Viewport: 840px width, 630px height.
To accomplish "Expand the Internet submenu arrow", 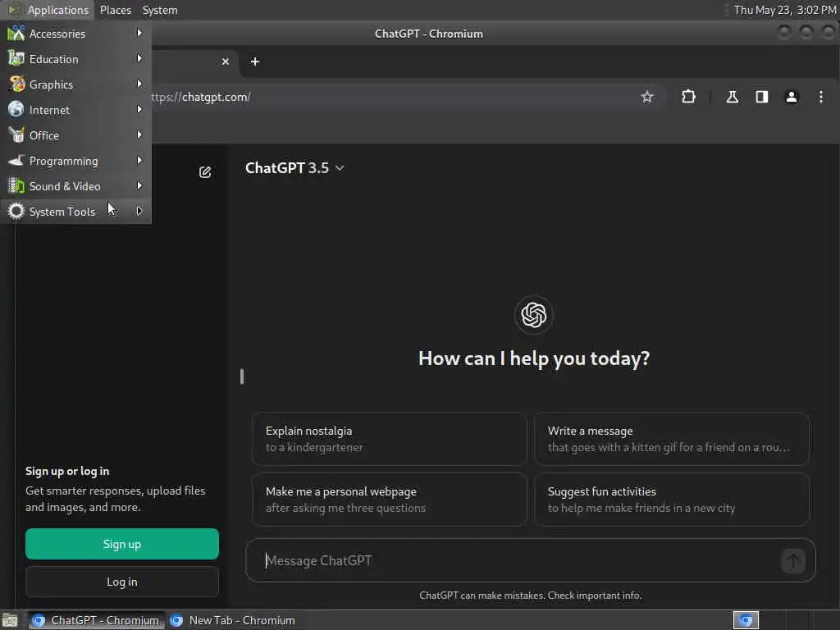I will (139, 109).
